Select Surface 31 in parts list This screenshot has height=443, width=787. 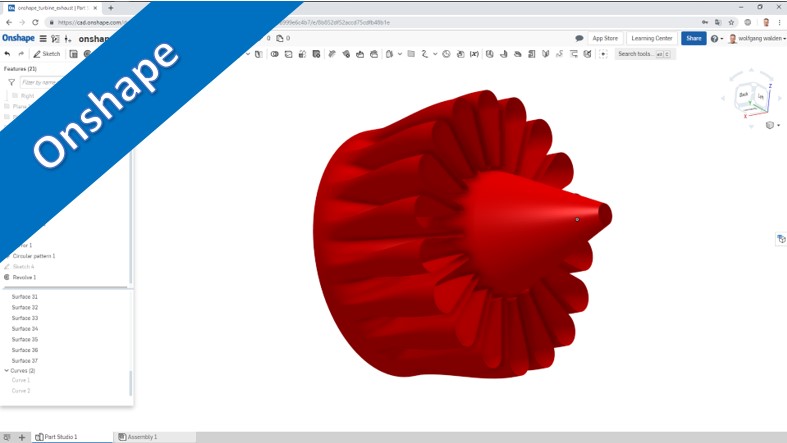click(x=25, y=297)
